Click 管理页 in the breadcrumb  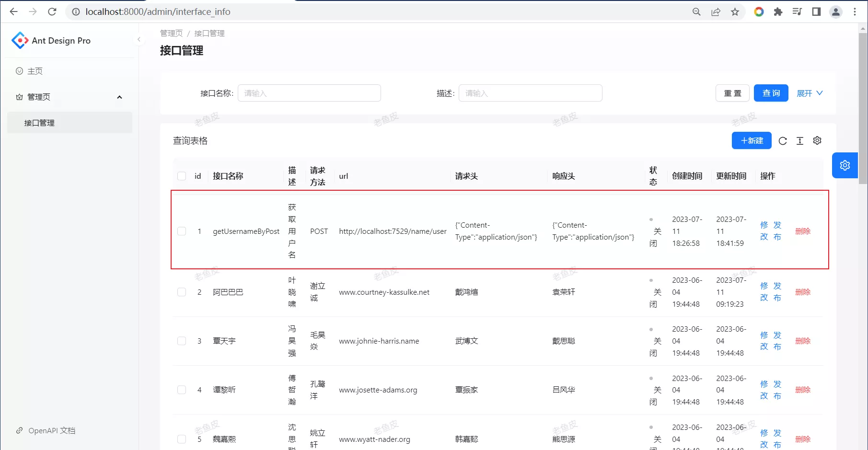tap(171, 33)
